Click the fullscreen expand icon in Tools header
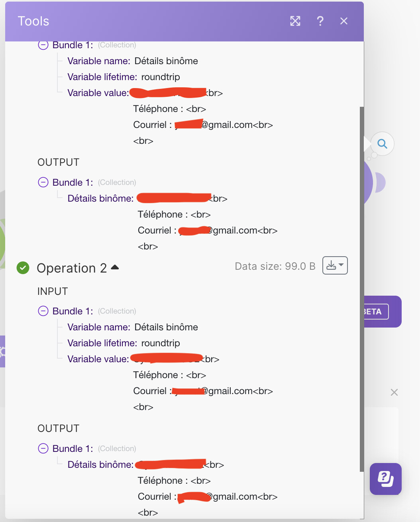 click(295, 21)
